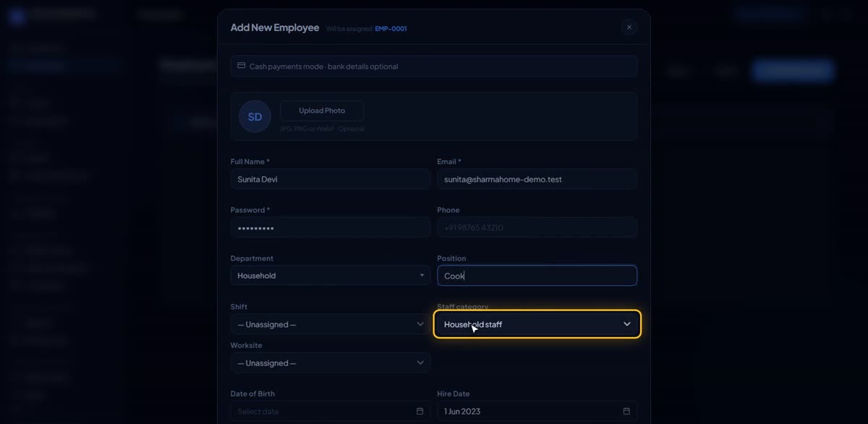The width and height of the screenshot is (868, 424).
Task: Edit the Full Name field
Action: [x=331, y=179]
